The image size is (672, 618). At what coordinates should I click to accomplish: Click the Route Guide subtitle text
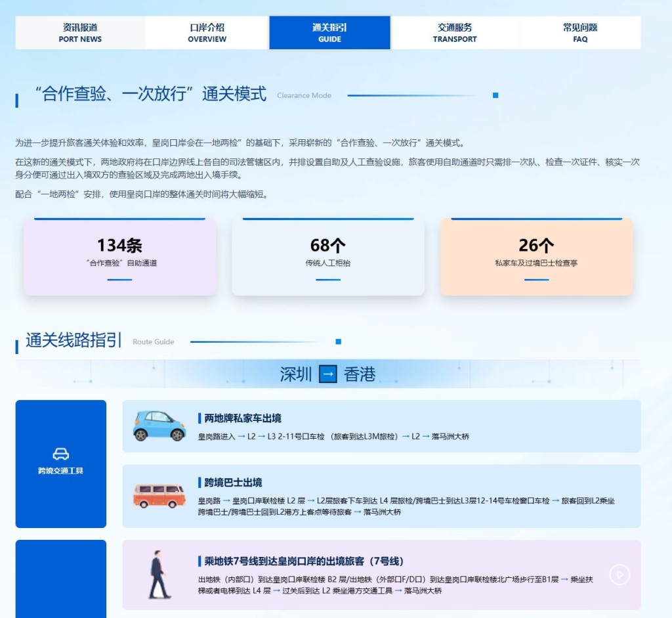click(154, 342)
